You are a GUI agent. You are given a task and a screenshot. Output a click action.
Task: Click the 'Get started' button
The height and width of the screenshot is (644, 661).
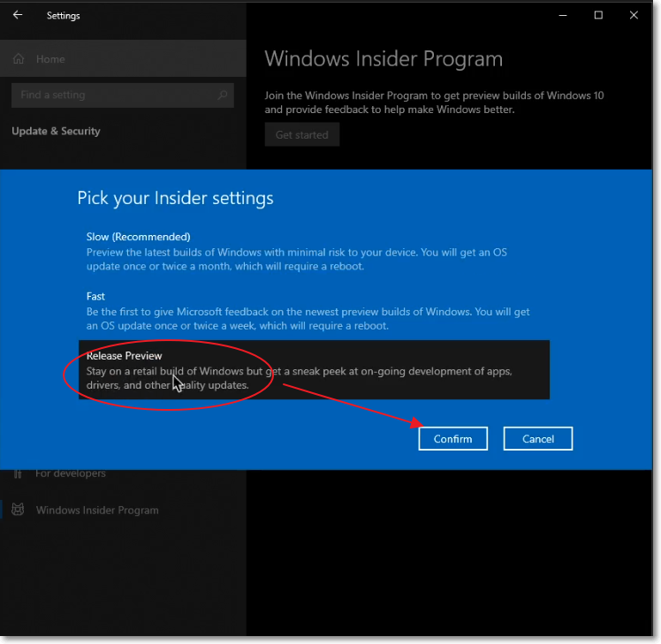point(302,134)
